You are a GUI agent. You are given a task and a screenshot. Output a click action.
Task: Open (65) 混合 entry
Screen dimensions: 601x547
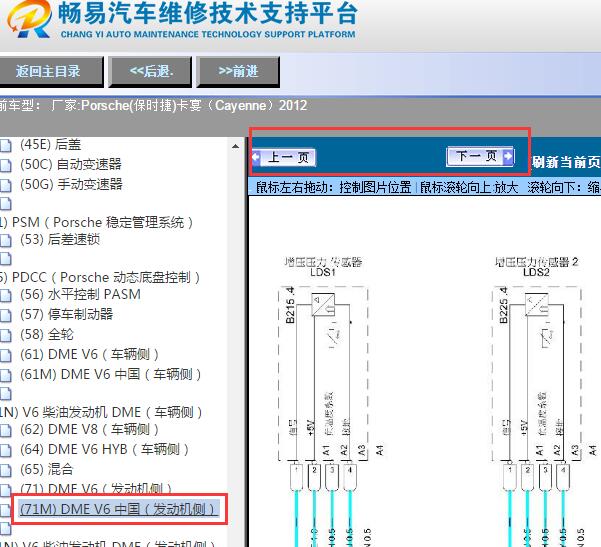(x=46, y=469)
